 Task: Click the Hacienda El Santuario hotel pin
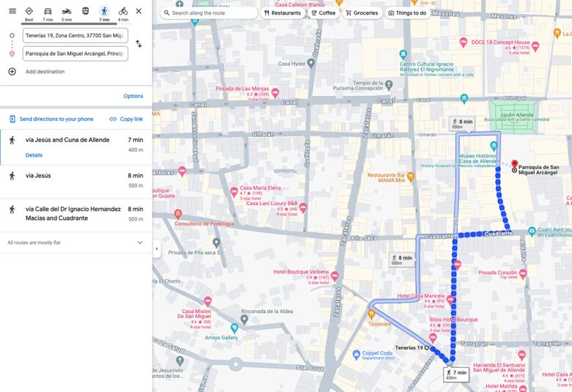tap(522, 355)
